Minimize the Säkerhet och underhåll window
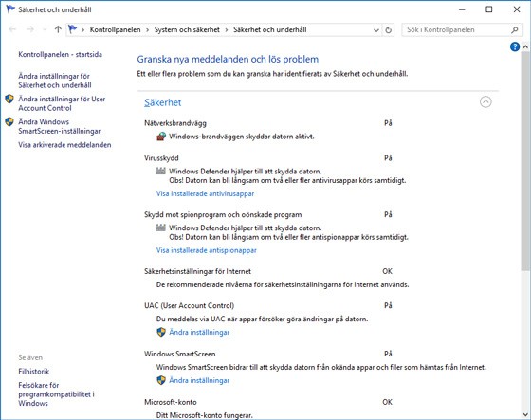Screen dimensions: 531x420 (x=462, y=9)
